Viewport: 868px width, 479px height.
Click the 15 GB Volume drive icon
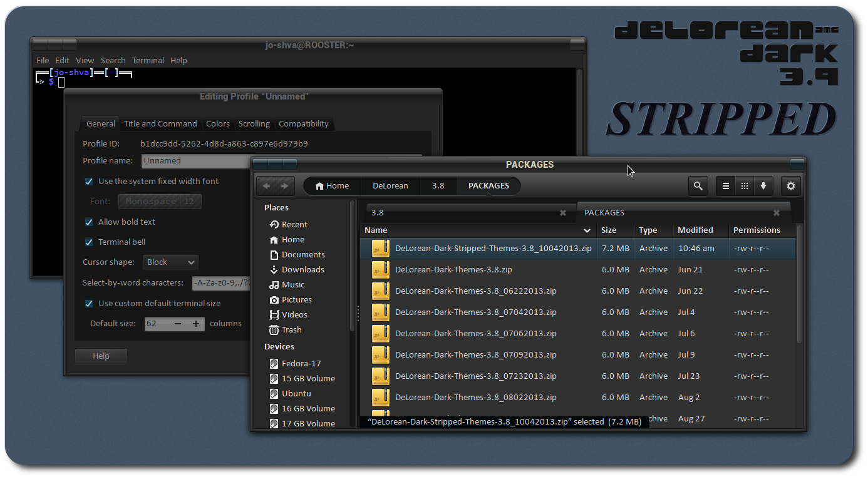[x=274, y=379]
